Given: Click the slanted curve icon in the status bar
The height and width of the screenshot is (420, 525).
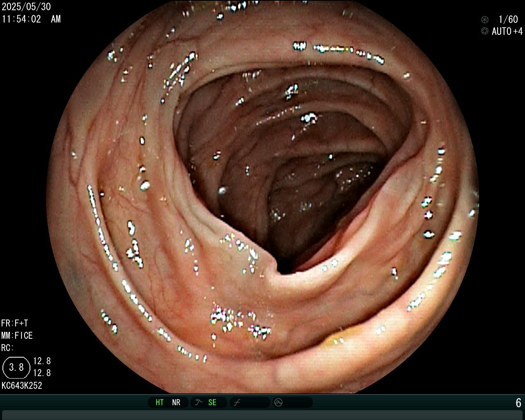Looking at the screenshot, I should 237,402.
